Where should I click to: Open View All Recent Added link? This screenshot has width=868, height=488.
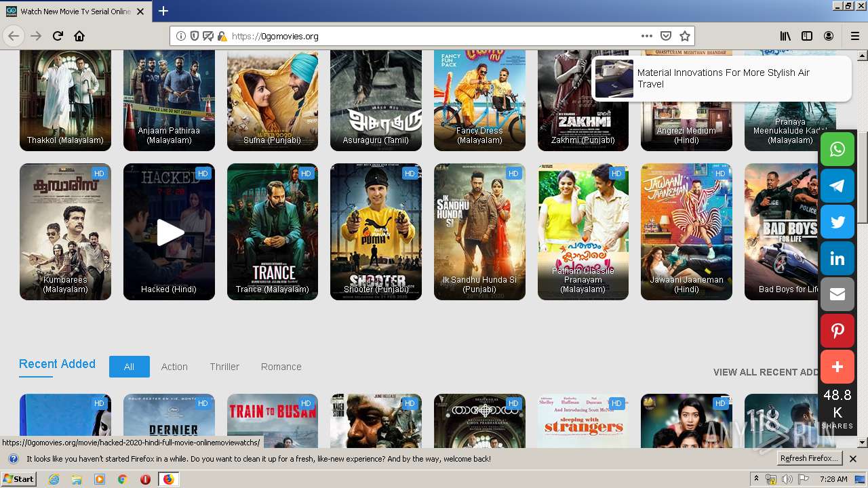(766, 372)
